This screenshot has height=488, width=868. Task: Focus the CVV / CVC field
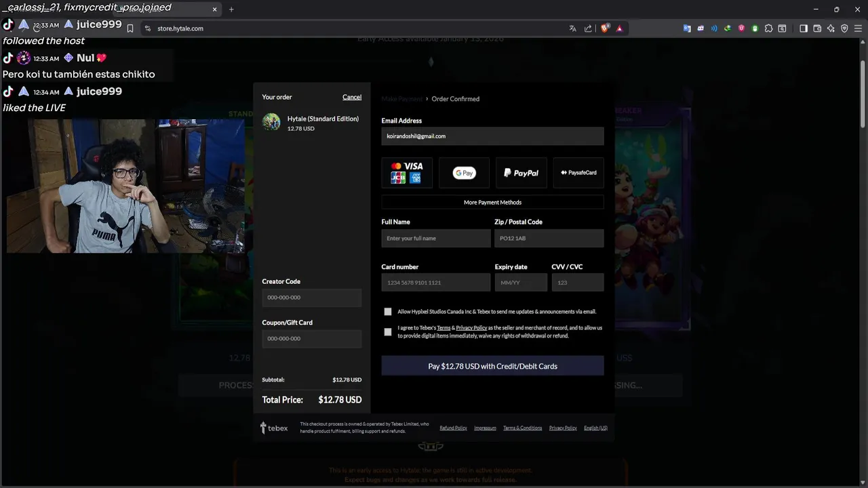(x=578, y=283)
